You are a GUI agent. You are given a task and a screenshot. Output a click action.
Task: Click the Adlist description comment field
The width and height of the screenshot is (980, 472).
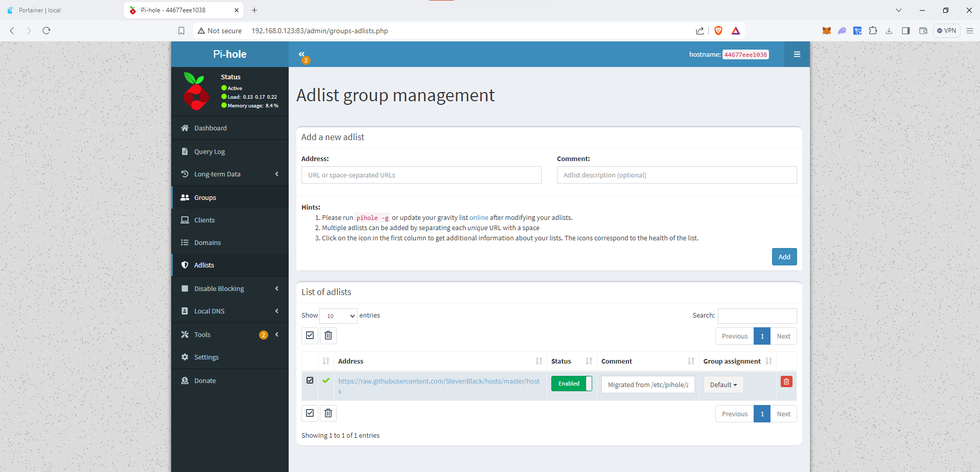pos(676,175)
